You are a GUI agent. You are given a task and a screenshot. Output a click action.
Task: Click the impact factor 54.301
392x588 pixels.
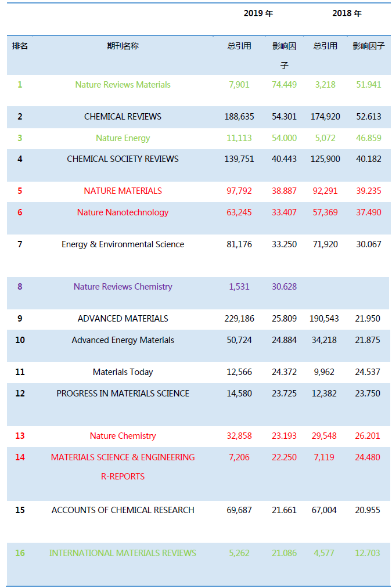284,117
